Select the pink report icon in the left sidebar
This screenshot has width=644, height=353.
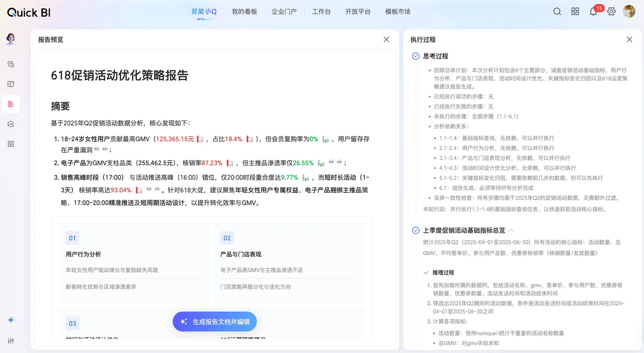11,104
